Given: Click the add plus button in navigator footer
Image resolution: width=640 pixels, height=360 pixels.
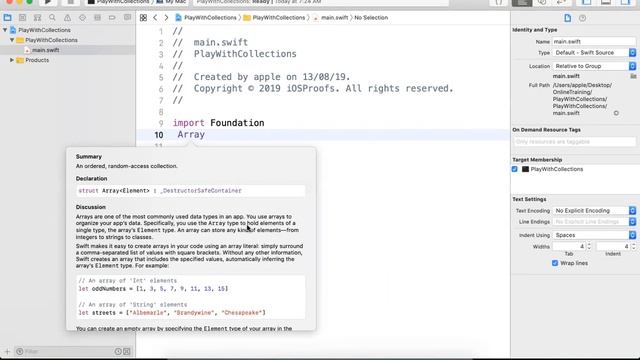Looking at the screenshot, I should click(7, 351).
